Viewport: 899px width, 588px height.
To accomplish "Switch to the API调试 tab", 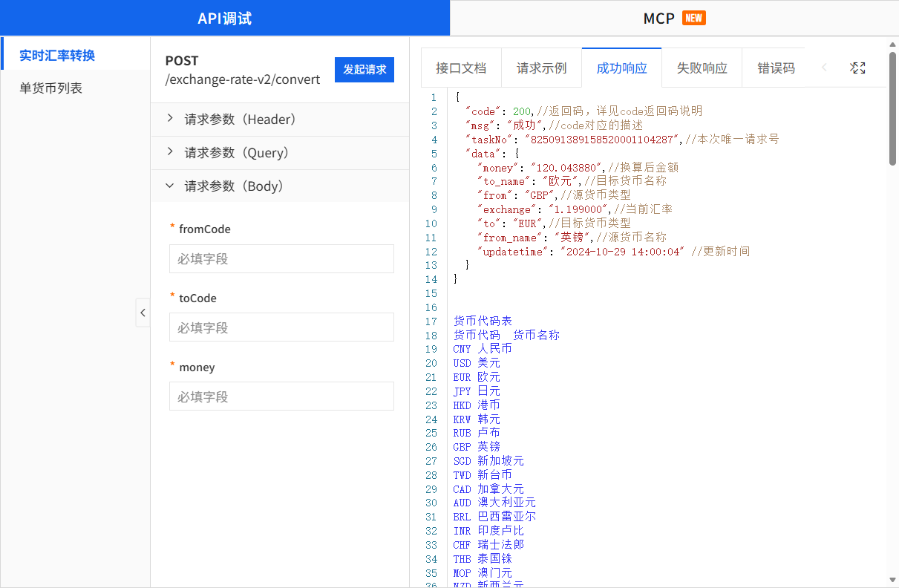I will [224, 19].
